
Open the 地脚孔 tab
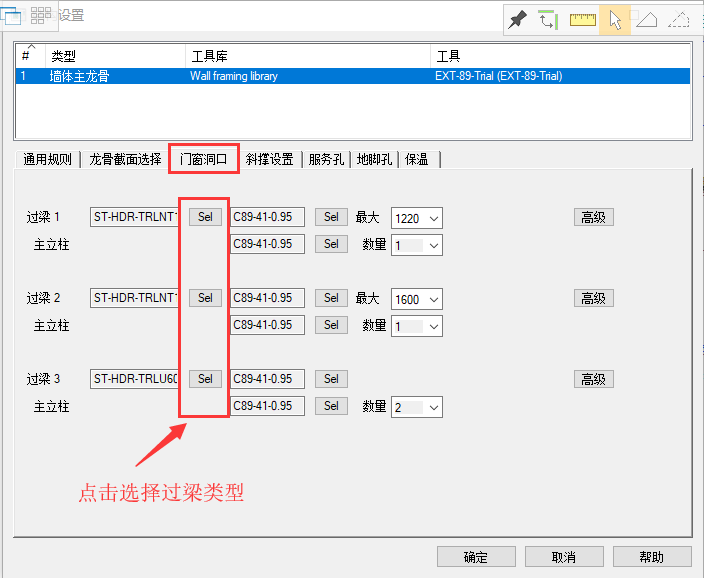coord(374,159)
